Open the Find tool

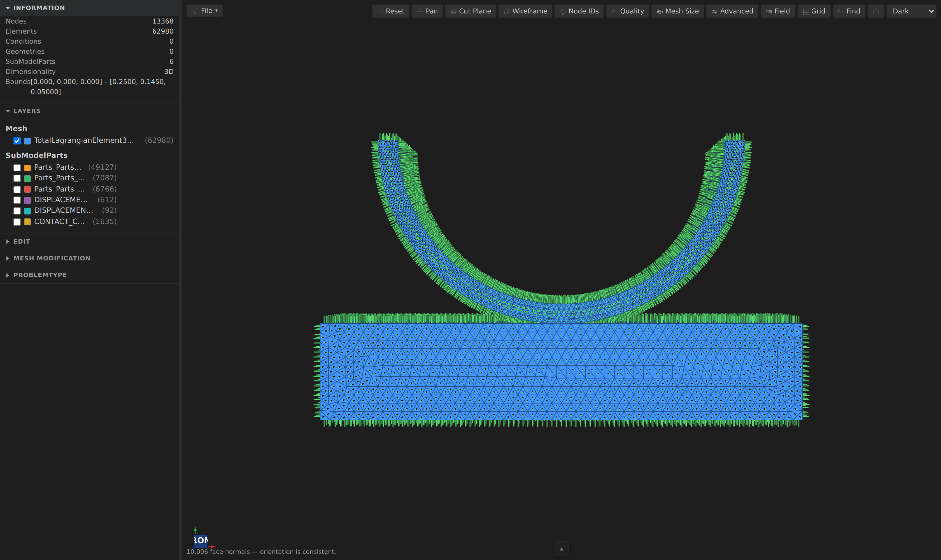849,11
